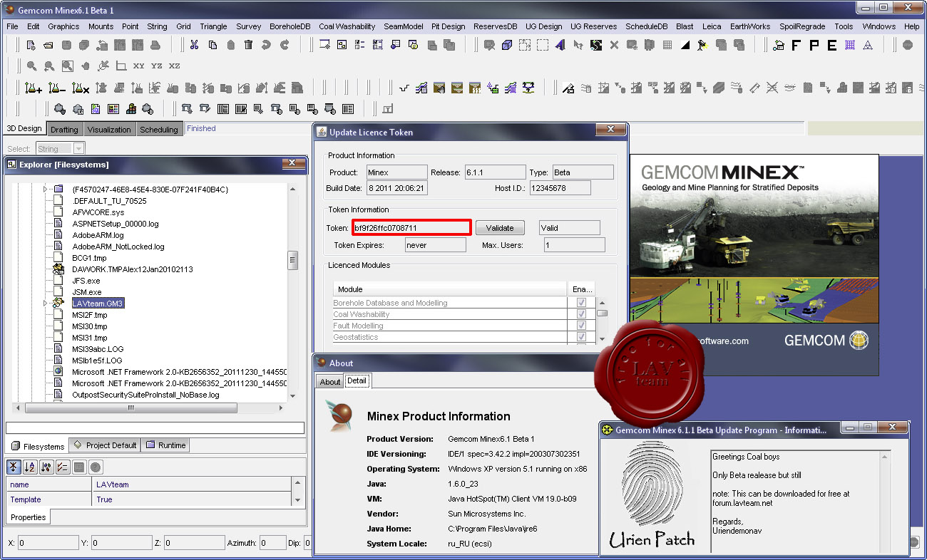Toggle show editable properties checklist icon
Viewport: 927px width, 560px height.
pyautogui.click(x=63, y=467)
